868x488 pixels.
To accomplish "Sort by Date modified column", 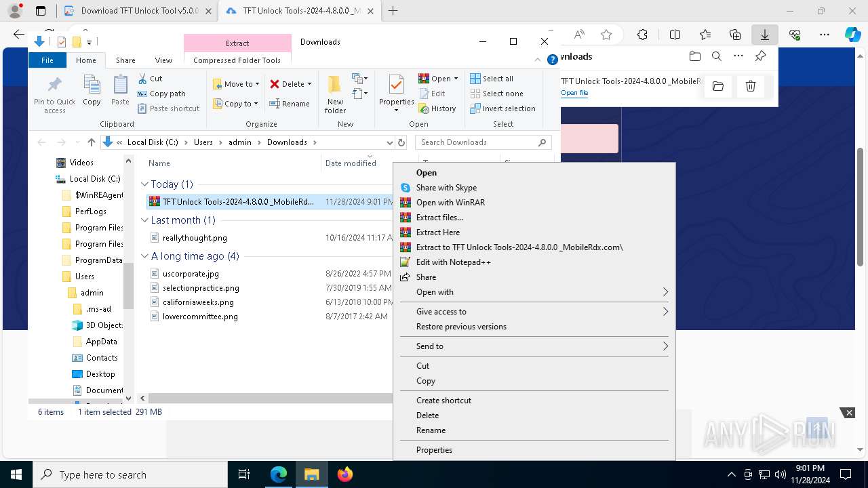I will click(351, 163).
